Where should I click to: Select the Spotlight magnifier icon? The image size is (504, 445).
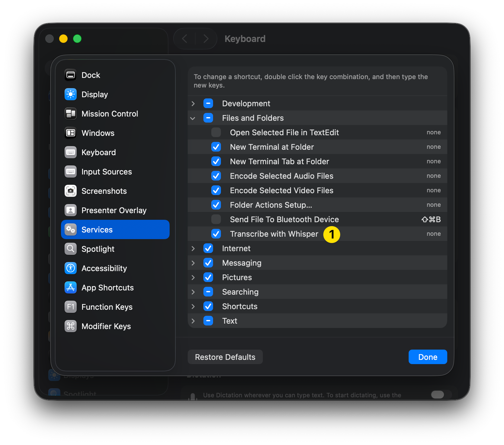(x=71, y=249)
